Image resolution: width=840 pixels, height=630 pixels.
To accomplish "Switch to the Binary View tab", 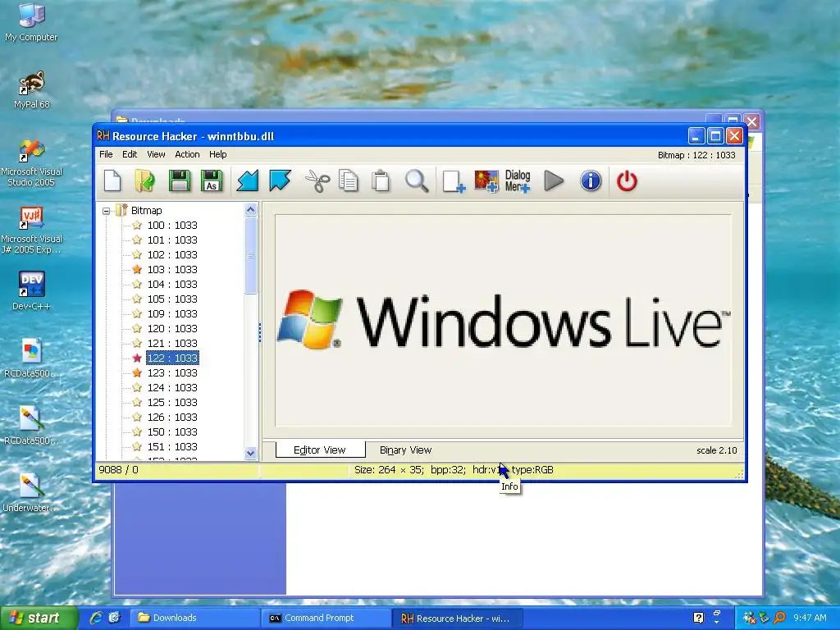I will (x=405, y=450).
